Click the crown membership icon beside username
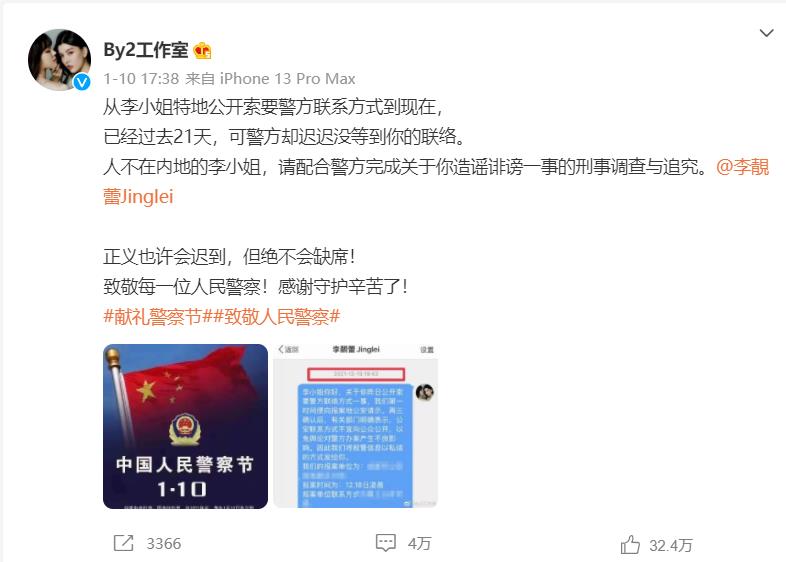786x562 pixels. coord(202,51)
